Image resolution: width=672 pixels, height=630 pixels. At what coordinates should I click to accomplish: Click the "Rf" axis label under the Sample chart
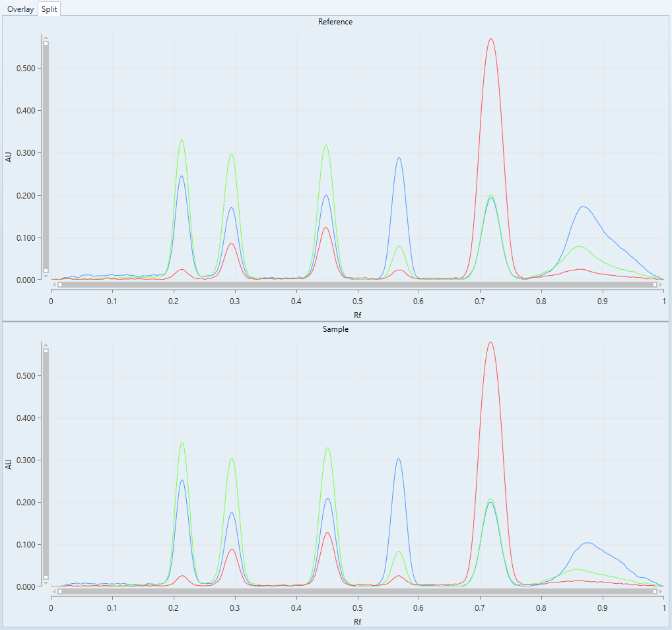[x=357, y=621]
